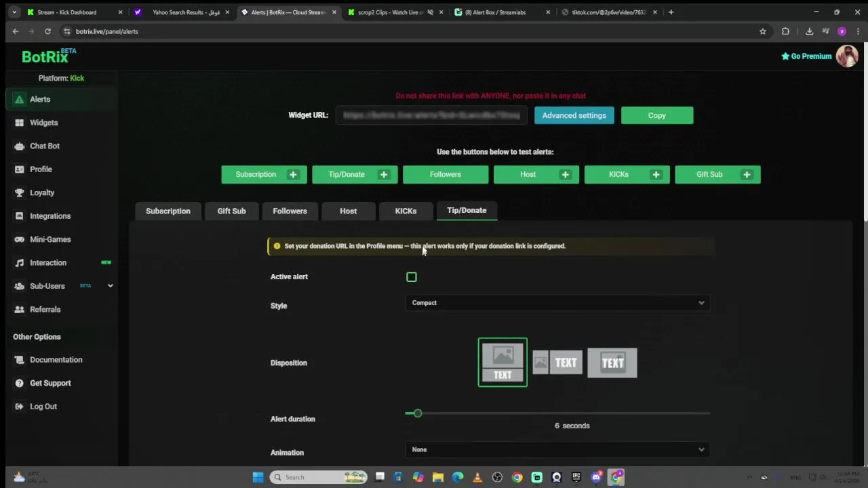Click the Referrals icon in sidebar

[19, 310]
